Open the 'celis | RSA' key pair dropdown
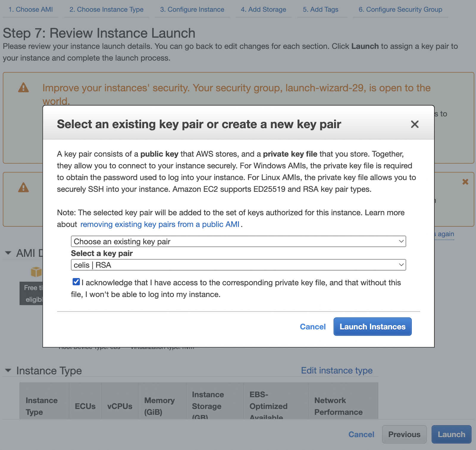Screen dimensions: 476x450 (238, 265)
